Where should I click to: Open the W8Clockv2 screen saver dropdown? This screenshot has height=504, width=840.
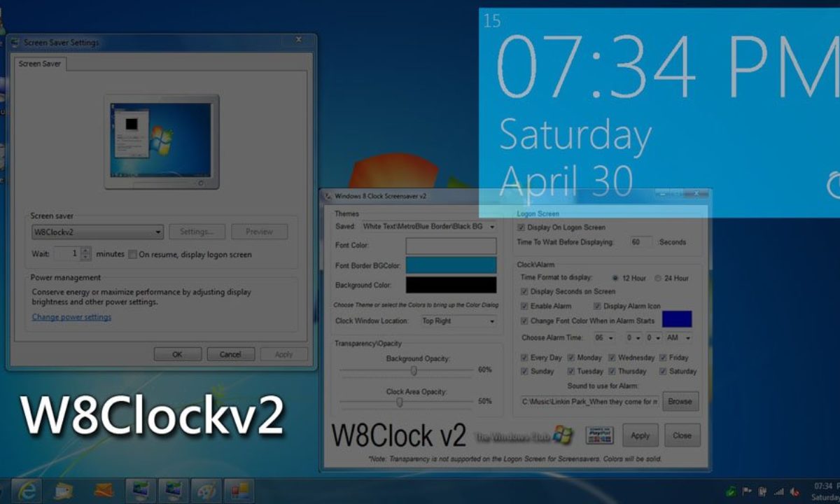pos(98,232)
